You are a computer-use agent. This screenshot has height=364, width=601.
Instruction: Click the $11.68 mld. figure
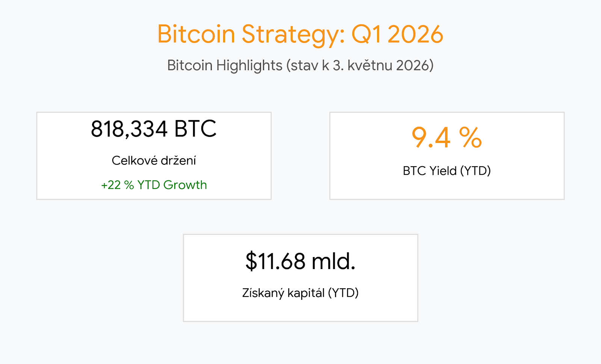(x=300, y=261)
